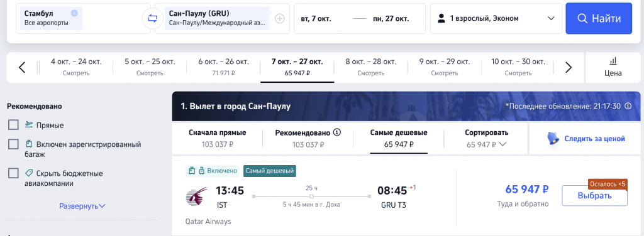The width and height of the screenshot is (644, 236).
Task: Click the info icon next to Рекомендовано
Action: coord(337,132)
